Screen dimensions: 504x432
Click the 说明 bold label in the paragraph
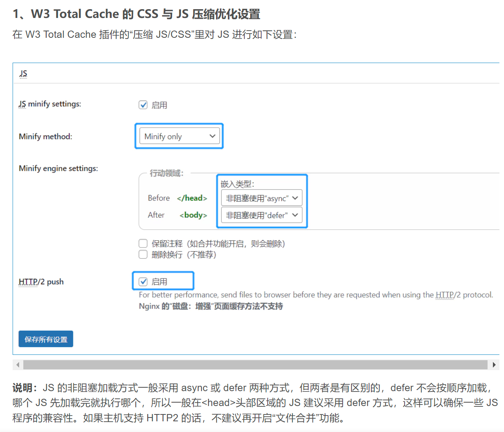click(25, 388)
